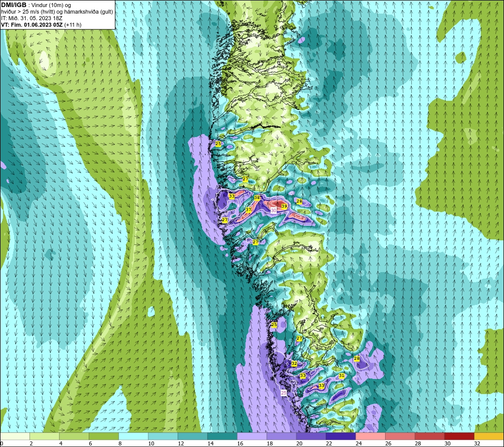Click the 30–32 dark red legend swatch
The width and height of the screenshot is (504, 447).
(x=459, y=436)
